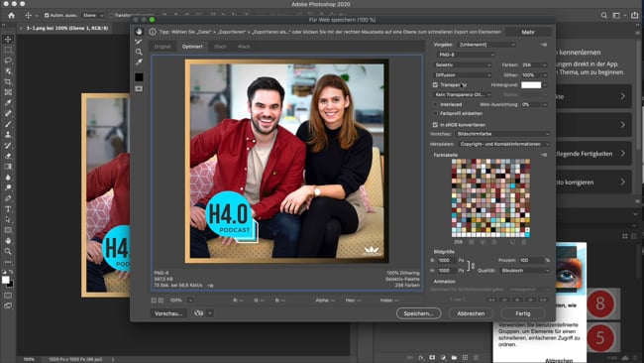Select the Frame tool
The height and width of the screenshot is (363, 644).
[x=8, y=92]
